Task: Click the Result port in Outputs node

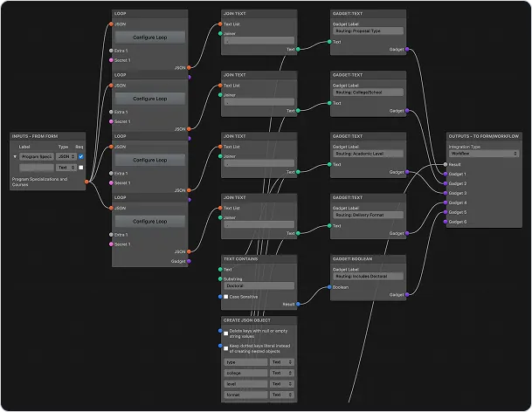Action: pos(446,164)
